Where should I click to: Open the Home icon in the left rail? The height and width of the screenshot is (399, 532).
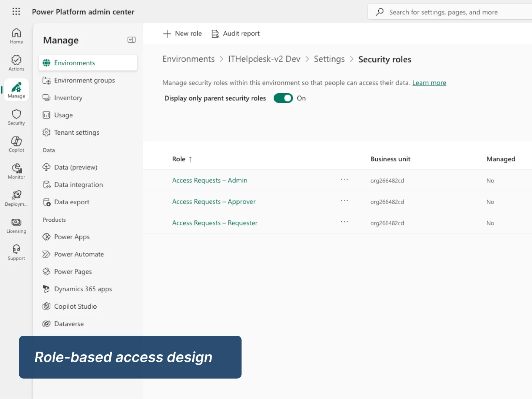click(16, 36)
